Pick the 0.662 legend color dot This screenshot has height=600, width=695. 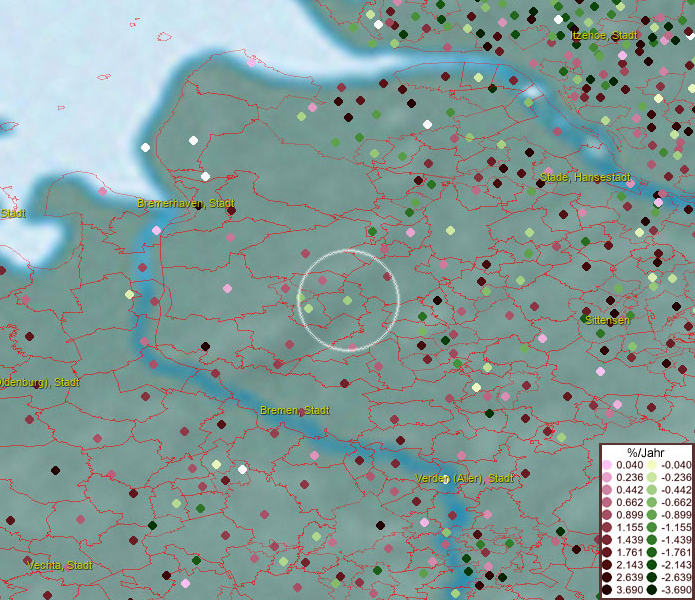point(607,503)
